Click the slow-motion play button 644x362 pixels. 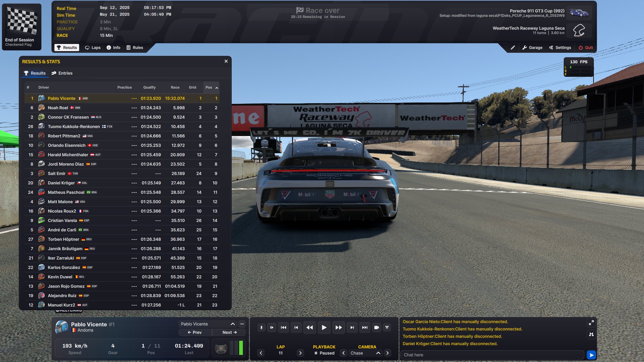[x=272, y=327]
